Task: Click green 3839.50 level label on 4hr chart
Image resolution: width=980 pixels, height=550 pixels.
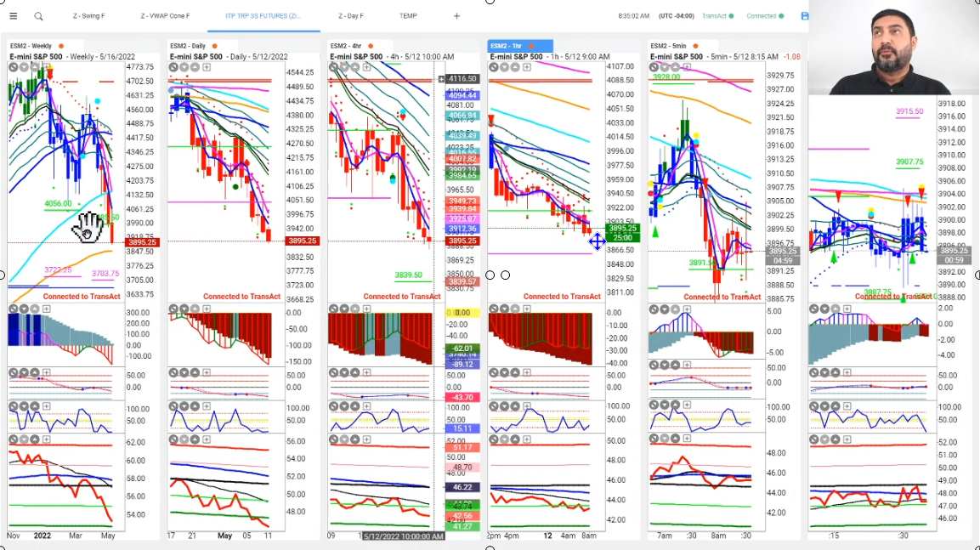Action: coord(408,275)
